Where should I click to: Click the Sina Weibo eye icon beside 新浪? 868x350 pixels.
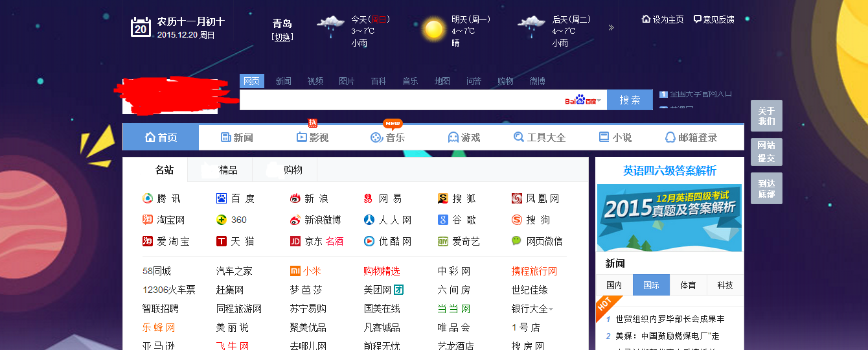pos(295,198)
